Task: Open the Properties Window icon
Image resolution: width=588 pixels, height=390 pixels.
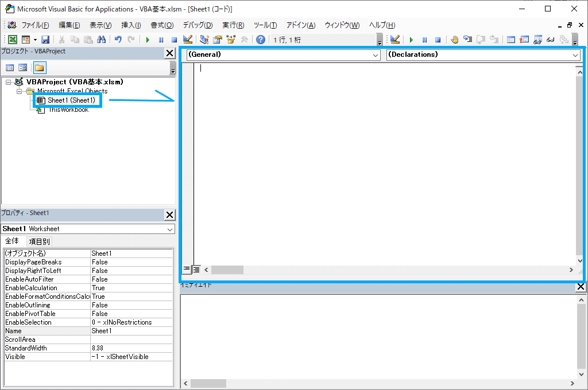Action: [218, 40]
